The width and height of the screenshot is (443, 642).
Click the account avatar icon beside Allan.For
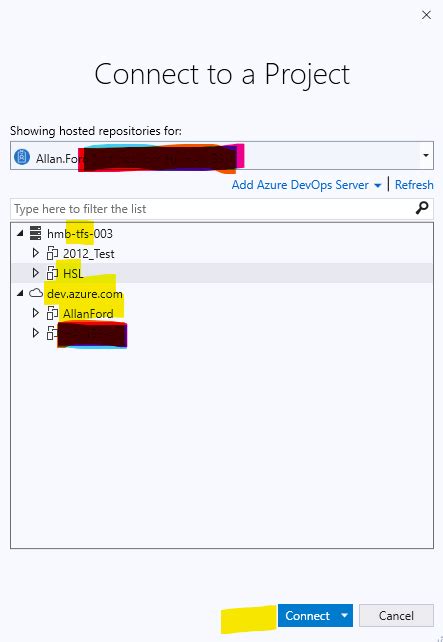pos(22,157)
